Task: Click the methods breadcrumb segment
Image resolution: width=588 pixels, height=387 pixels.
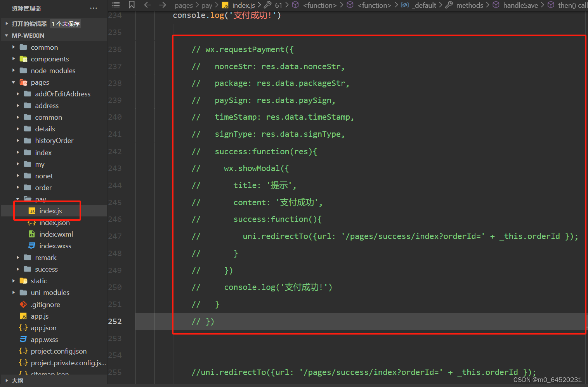Action: click(x=470, y=5)
